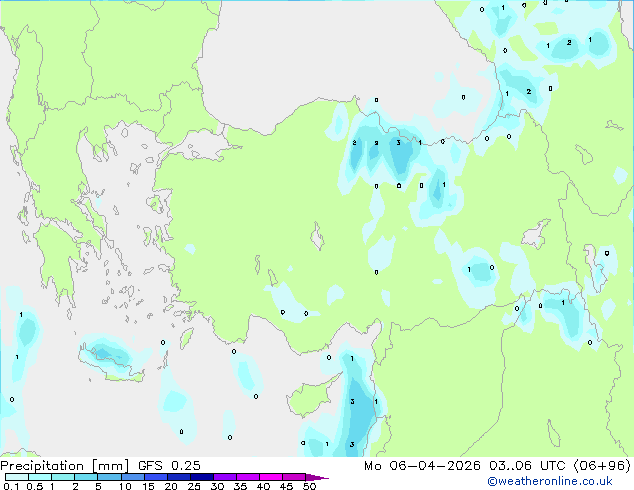Viewport: 634px width, 490px height.
Task: Pick the 45–50 mm legend swatch
Action: (294, 477)
